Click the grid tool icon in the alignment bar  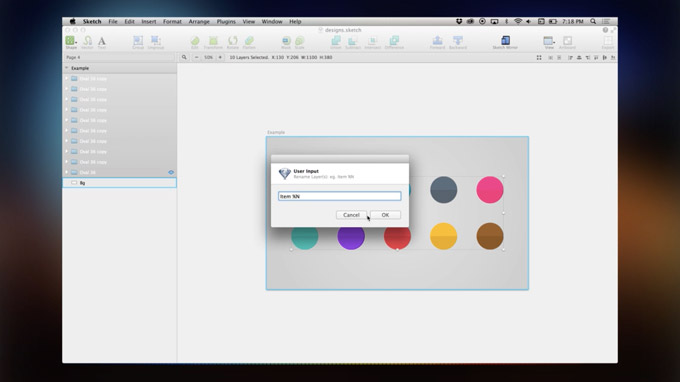(539, 57)
